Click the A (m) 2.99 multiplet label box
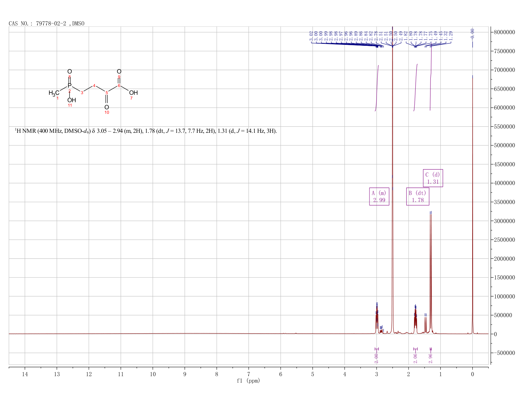 click(x=379, y=196)
